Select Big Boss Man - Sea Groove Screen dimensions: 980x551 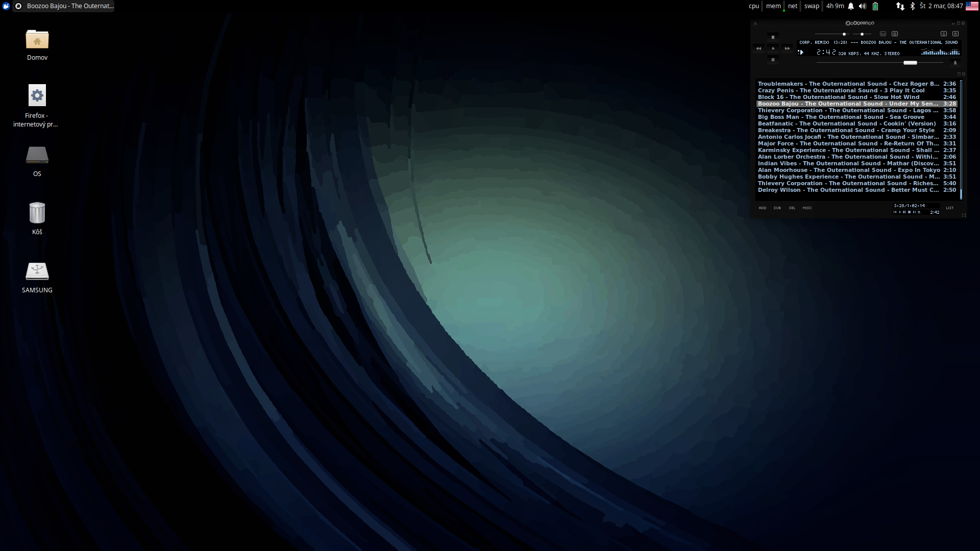pyautogui.click(x=856, y=117)
